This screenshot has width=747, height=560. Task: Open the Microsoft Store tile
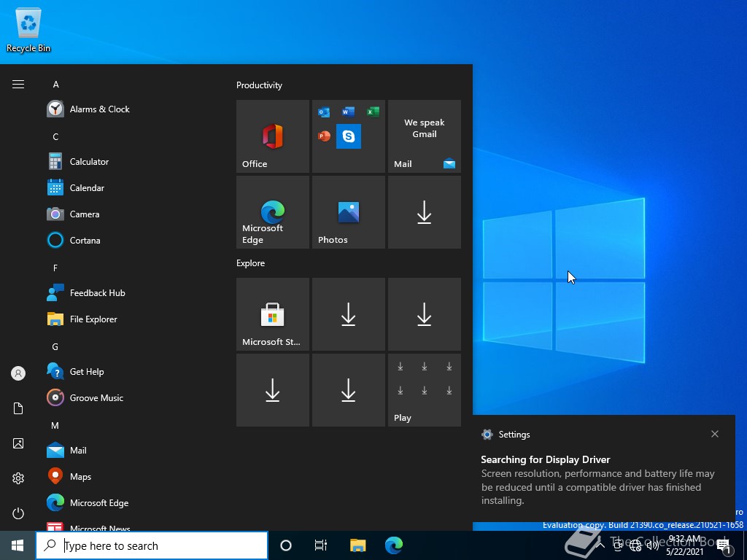click(273, 314)
